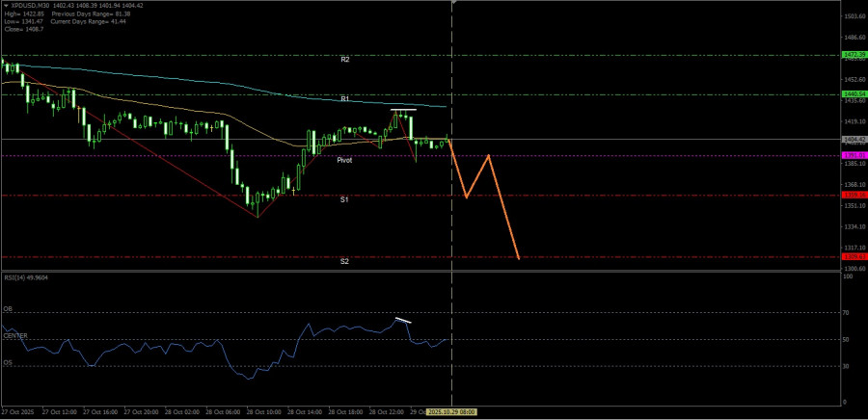Screen dimensions: 868x420
Task: Click the 1300.60 price scale value
Action: (x=854, y=269)
